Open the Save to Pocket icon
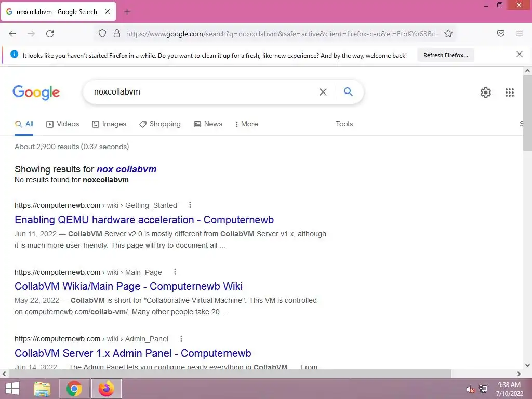The height and width of the screenshot is (399, 532). 501,33
